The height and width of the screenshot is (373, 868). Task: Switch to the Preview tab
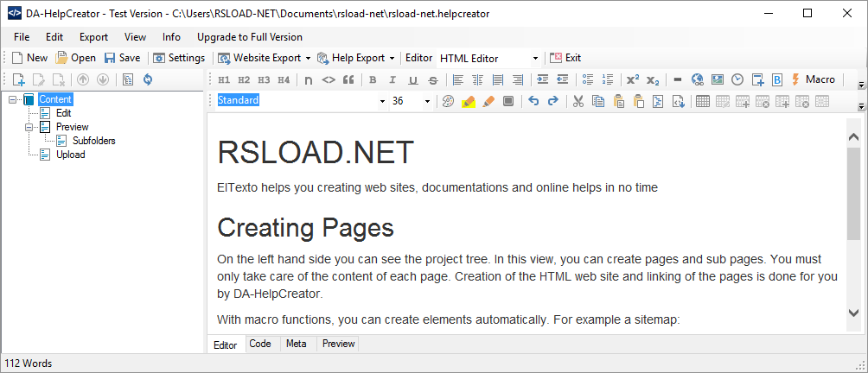click(338, 344)
